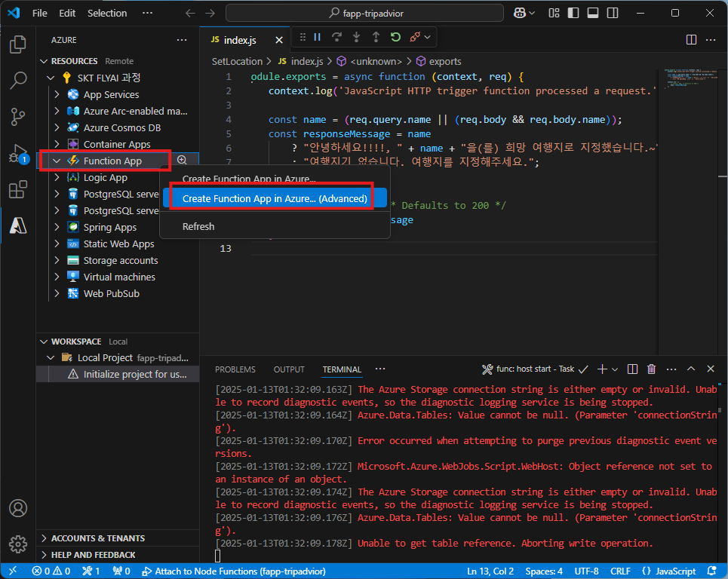Split the terminal pane
The image size is (728, 579).
(632, 369)
